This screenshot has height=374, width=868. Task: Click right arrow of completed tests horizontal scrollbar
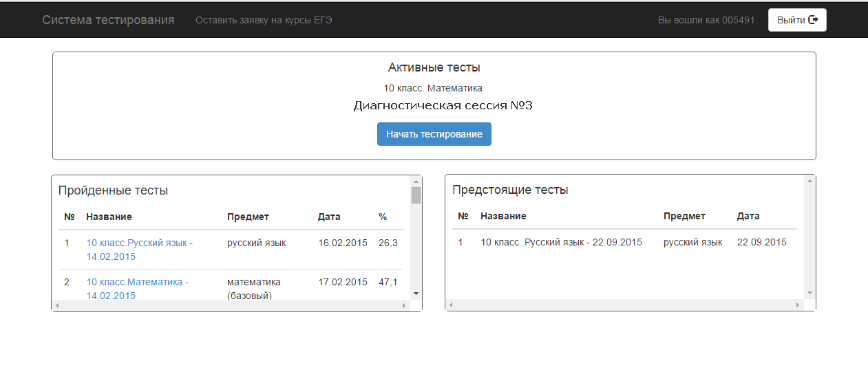(405, 305)
